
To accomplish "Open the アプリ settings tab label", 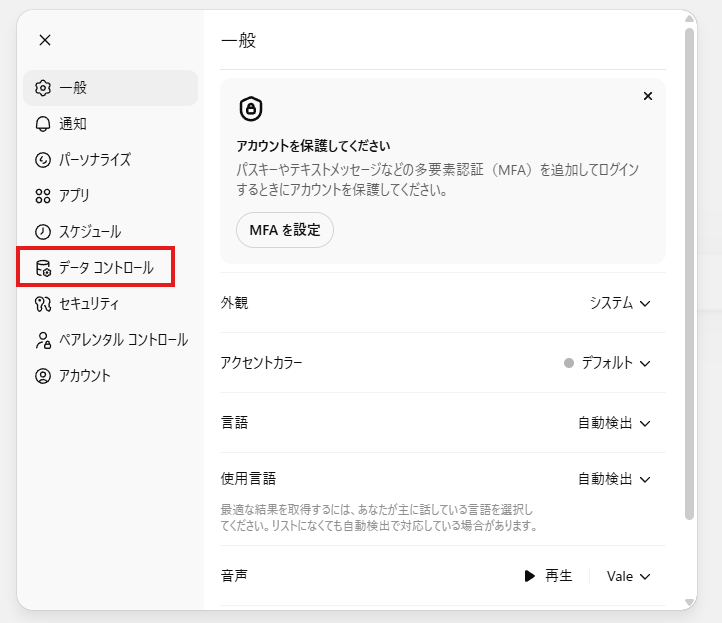I will point(74,196).
